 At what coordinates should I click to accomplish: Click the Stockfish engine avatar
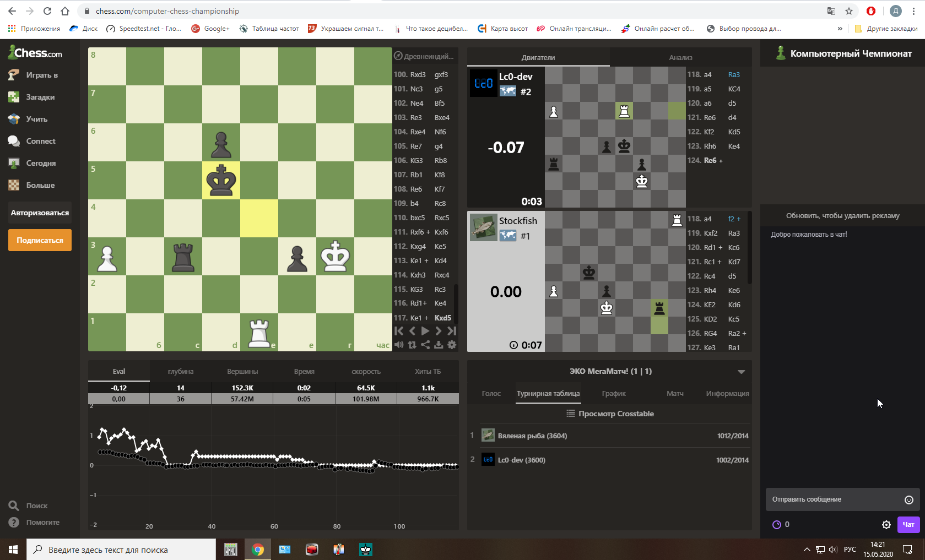[x=483, y=227]
